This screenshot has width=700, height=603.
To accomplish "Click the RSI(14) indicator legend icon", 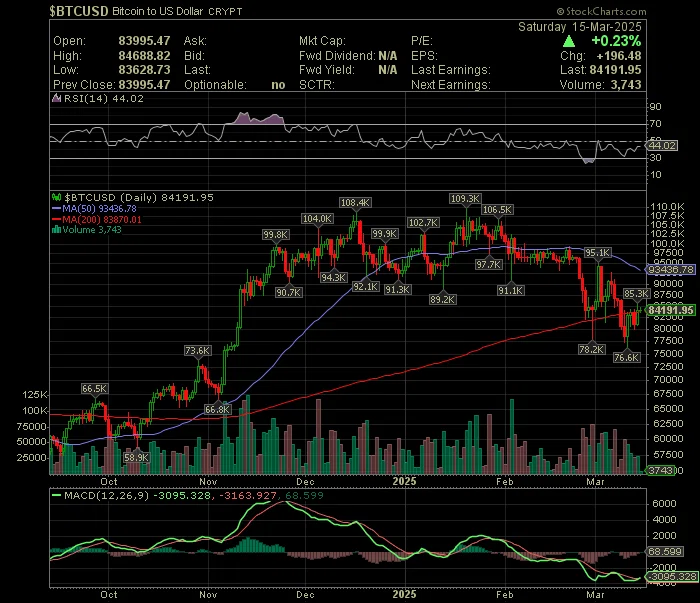I will point(56,99).
